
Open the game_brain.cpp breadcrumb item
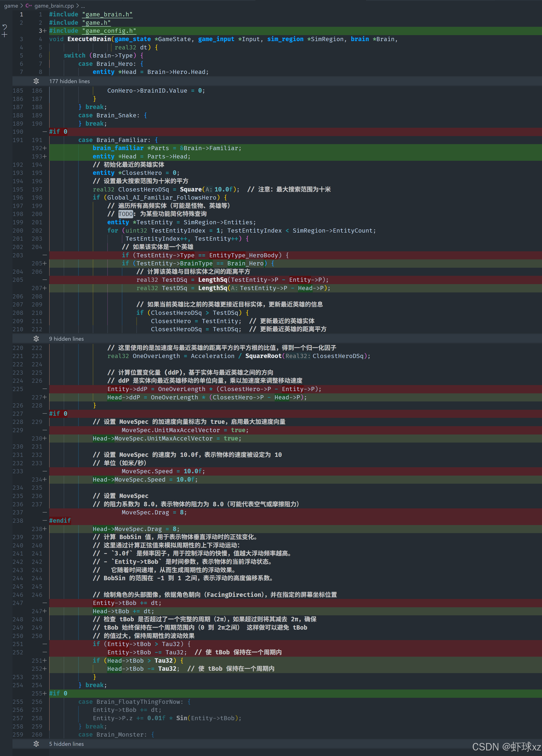click(54, 6)
